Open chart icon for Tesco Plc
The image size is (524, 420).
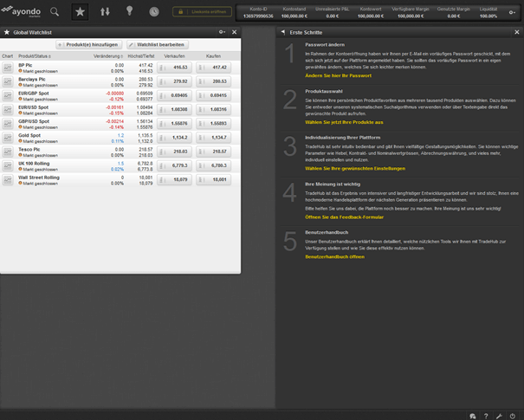[7, 152]
